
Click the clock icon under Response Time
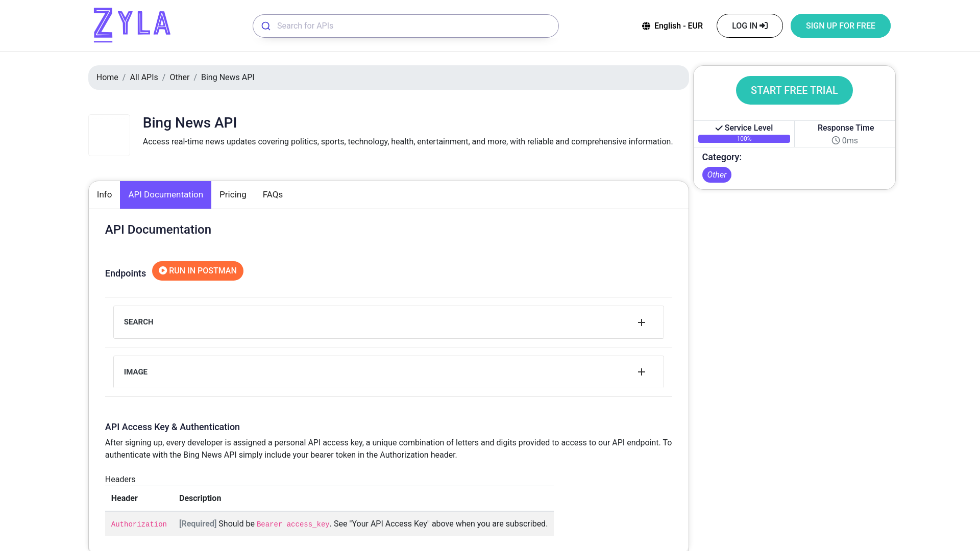(836, 140)
